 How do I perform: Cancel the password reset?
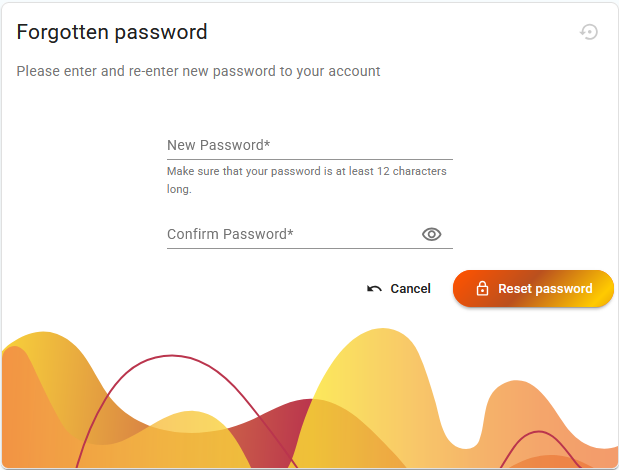click(399, 289)
